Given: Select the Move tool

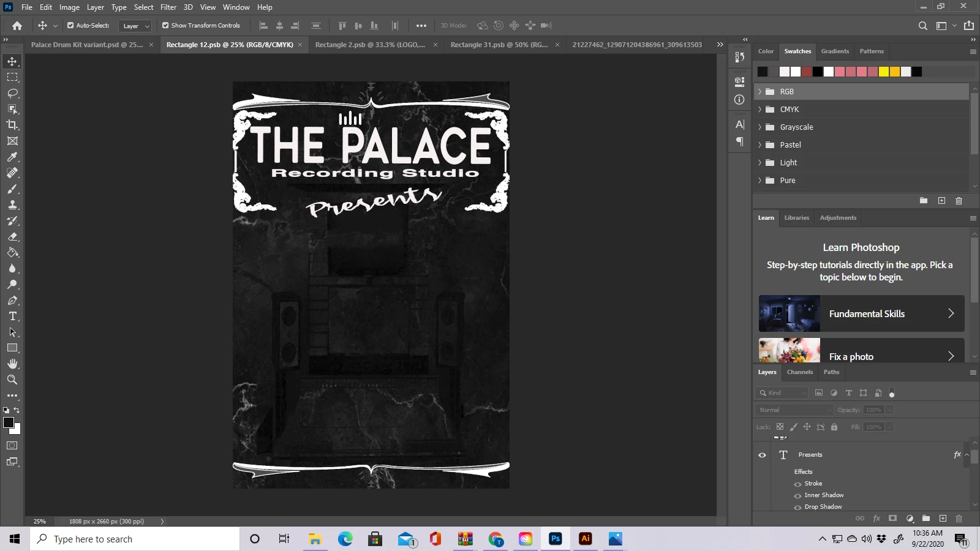Looking at the screenshot, I should (12, 61).
